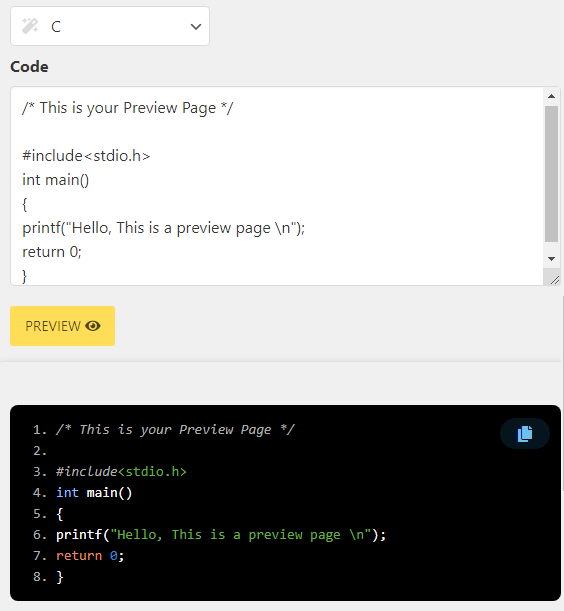Click the textarea vertical scrollbar thumb
The image size is (564, 611).
point(551,174)
